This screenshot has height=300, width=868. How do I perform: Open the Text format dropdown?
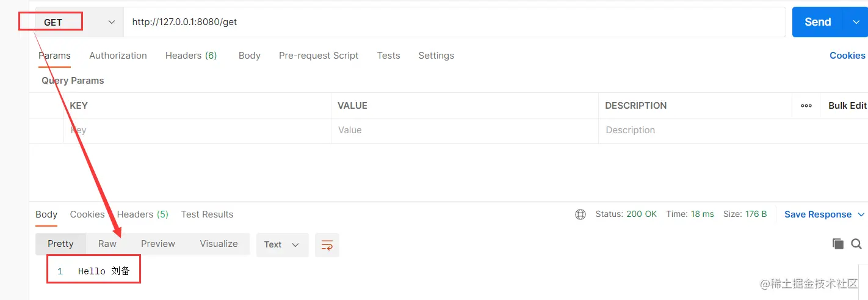282,244
